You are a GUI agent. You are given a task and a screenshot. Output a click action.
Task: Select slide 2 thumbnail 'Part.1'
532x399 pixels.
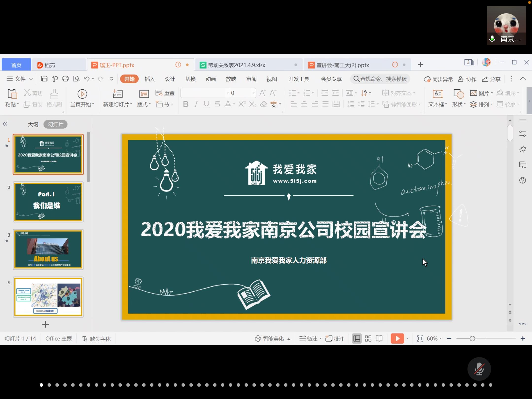click(x=48, y=202)
